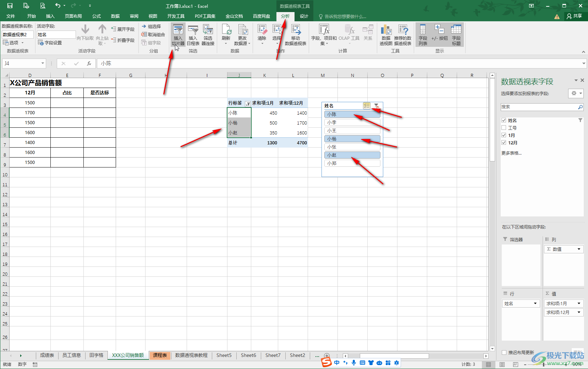Clear the slicer filter
588x369 pixels.
tap(377, 105)
